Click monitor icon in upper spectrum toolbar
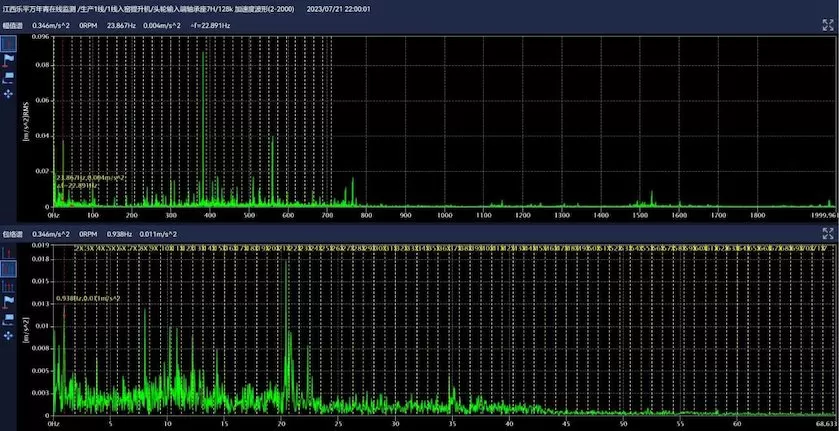Image resolution: width=839 pixels, height=431 pixels. (9, 77)
